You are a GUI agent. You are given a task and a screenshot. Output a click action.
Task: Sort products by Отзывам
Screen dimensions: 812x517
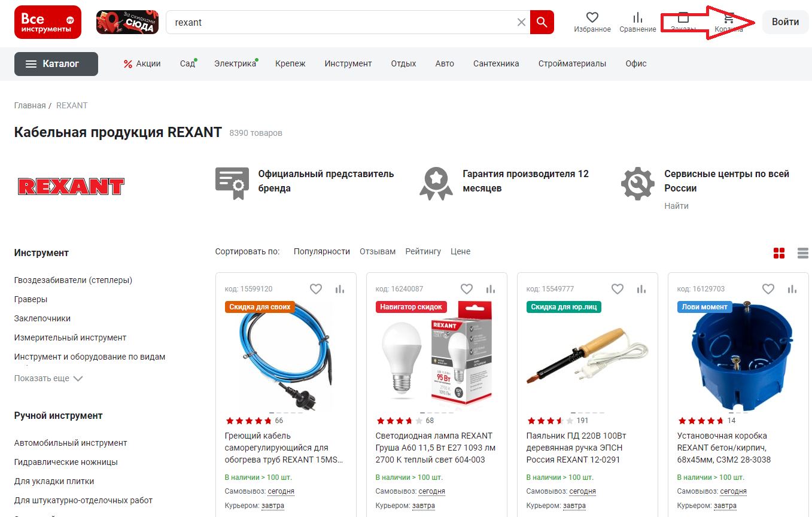click(378, 252)
